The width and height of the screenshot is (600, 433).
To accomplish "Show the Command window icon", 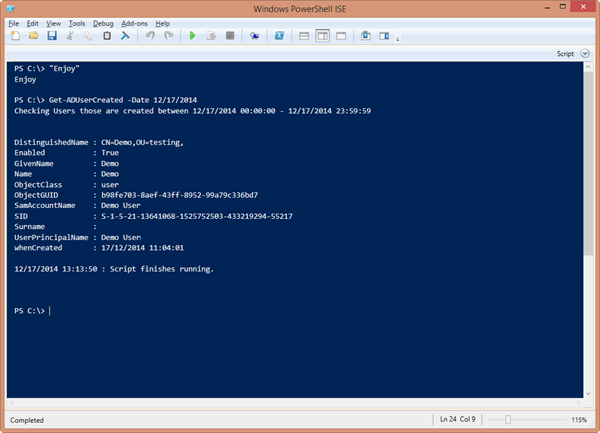I will pos(366,36).
